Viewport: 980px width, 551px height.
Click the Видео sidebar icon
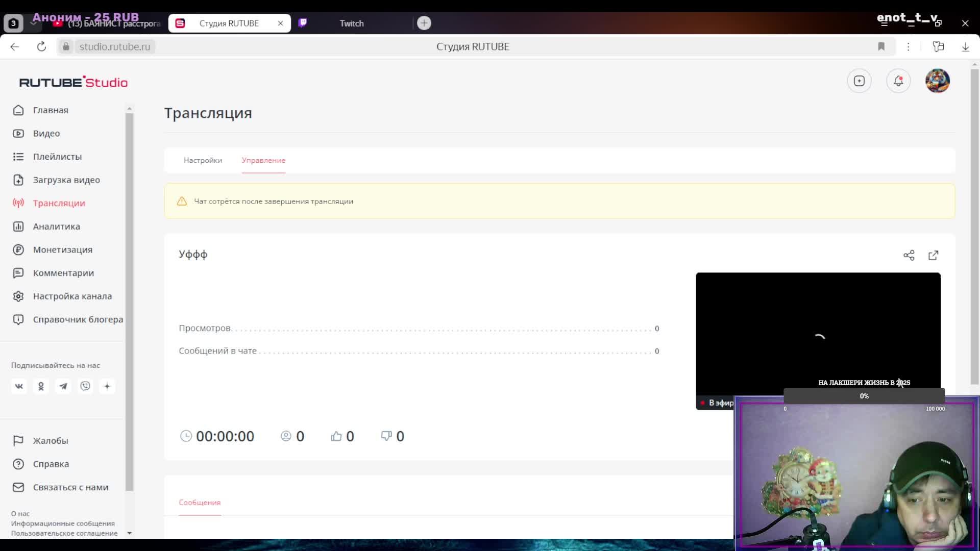pos(18,133)
